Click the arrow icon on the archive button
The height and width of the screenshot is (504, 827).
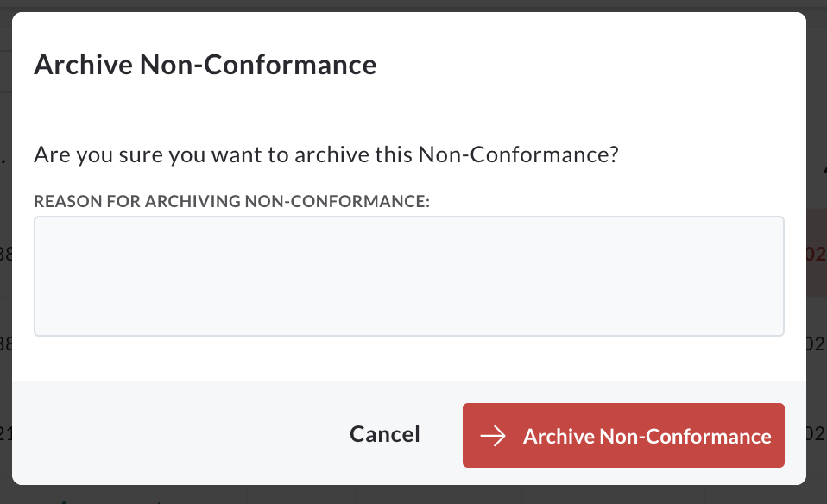(493, 436)
